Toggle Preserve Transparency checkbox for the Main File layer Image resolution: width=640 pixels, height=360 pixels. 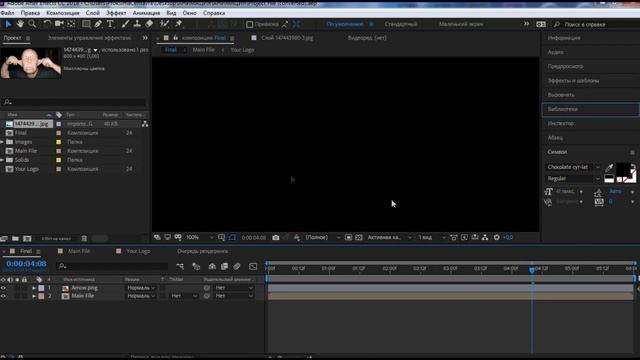pos(162,296)
